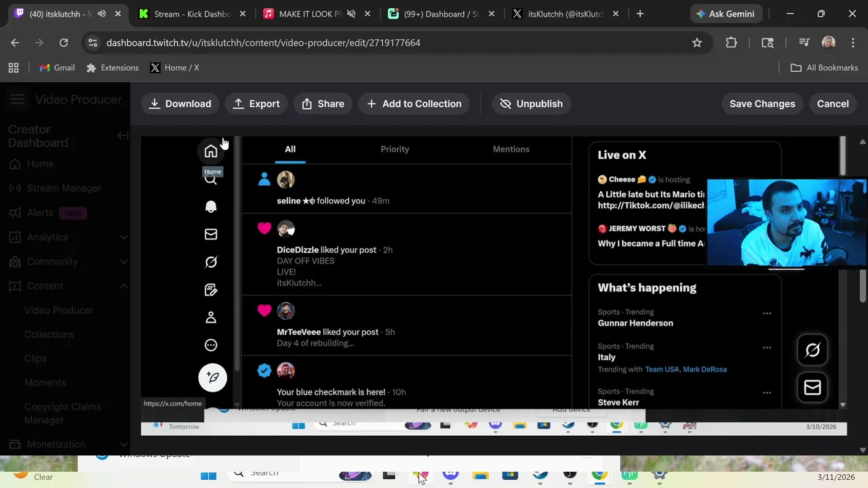Open X messages envelope in left sidebar
This screenshot has width=868, height=488.
tap(211, 235)
